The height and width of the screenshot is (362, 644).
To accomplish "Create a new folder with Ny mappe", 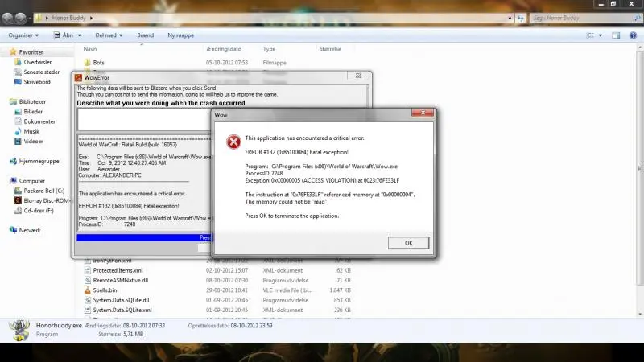I will tap(180, 35).
